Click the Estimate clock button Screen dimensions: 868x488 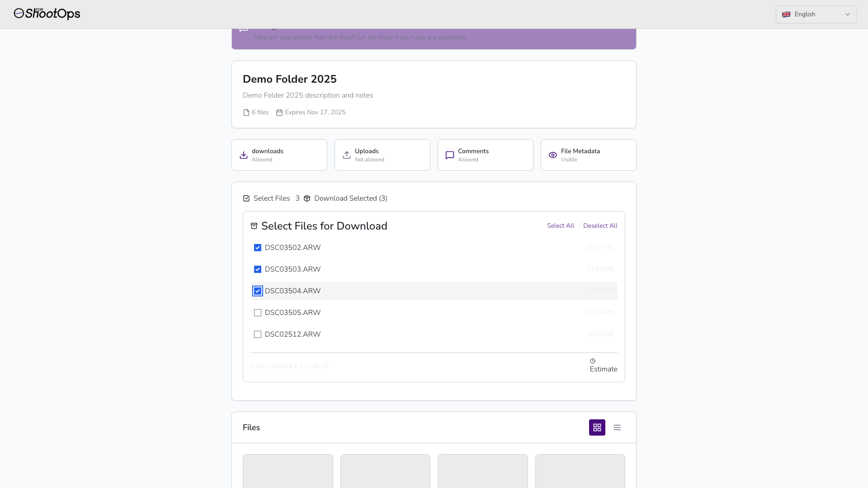pos(603,366)
